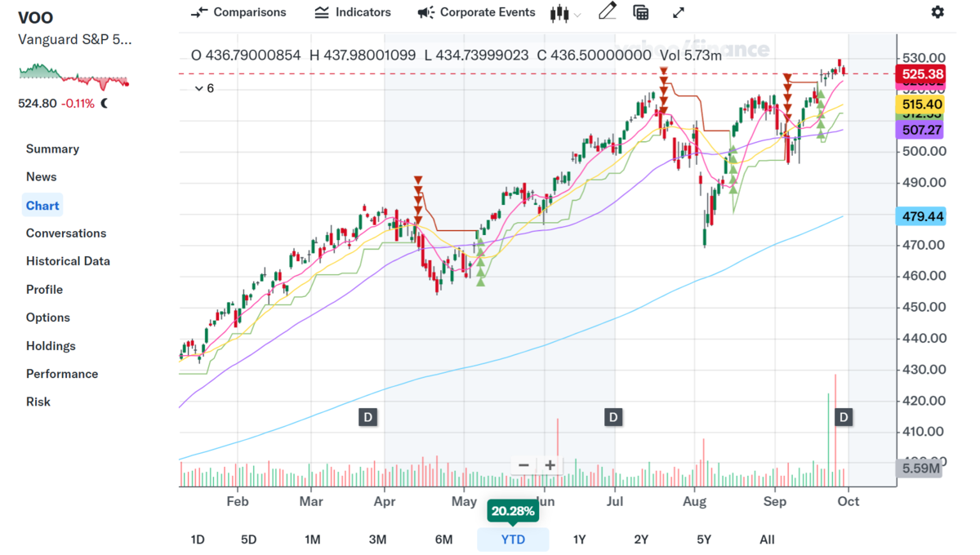Click the 20.28% YTD return badge

(x=513, y=512)
